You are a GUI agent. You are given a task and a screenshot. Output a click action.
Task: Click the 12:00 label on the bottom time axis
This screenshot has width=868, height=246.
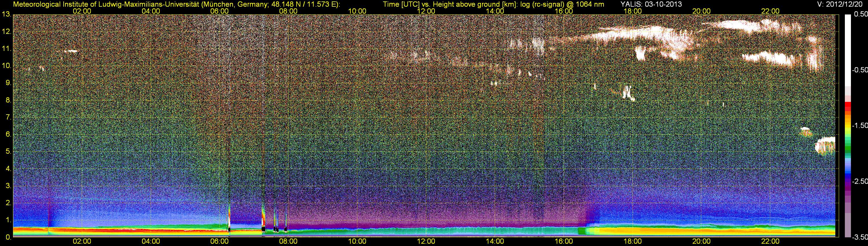coord(426,241)
